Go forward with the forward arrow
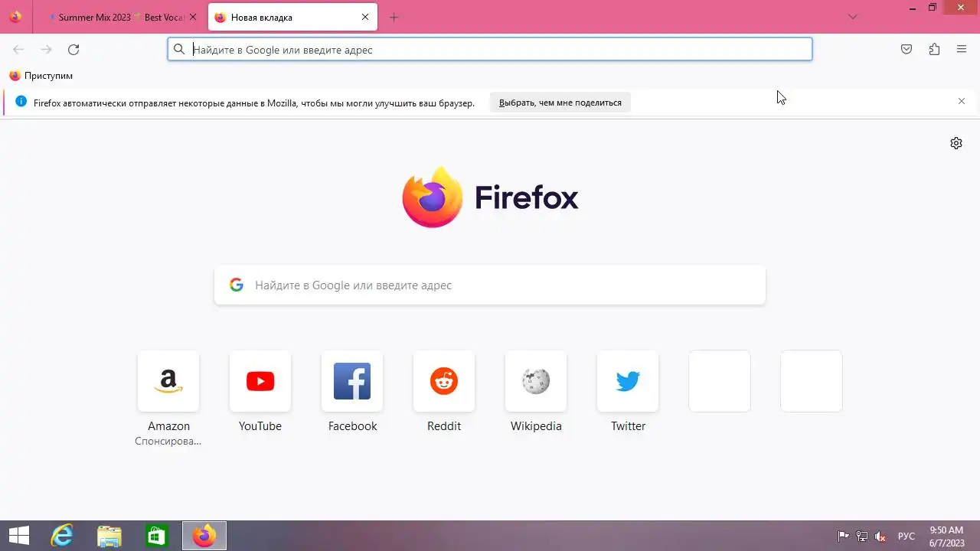980x551 pixels. pos(46,50)
